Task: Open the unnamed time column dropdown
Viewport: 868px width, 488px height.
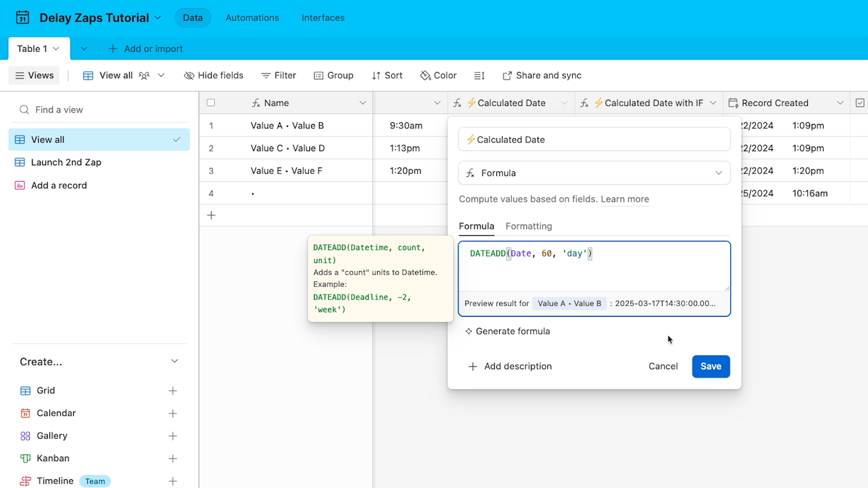Action: (x=437, y=103)
